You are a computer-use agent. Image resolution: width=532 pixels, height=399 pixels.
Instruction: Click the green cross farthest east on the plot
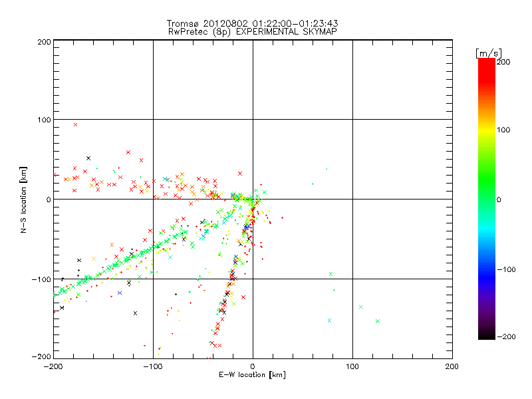coord(378,321)
